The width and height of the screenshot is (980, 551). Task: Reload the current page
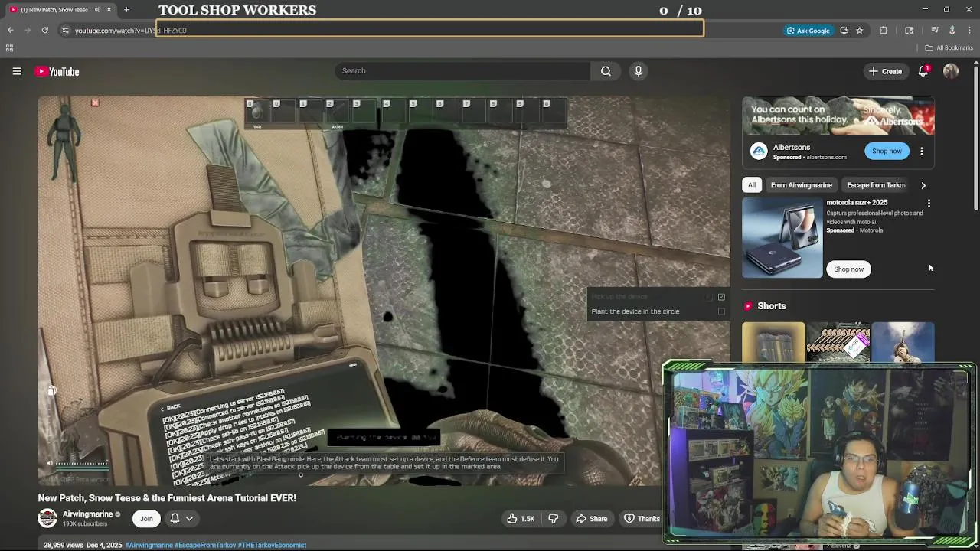[x=45, y=31]
